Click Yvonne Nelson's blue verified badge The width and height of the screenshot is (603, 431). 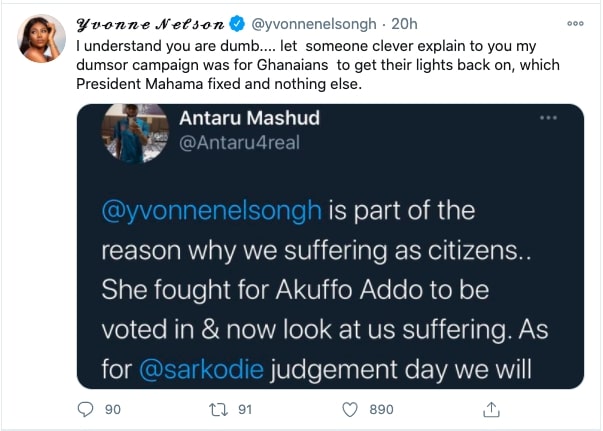tap(237, 24)
